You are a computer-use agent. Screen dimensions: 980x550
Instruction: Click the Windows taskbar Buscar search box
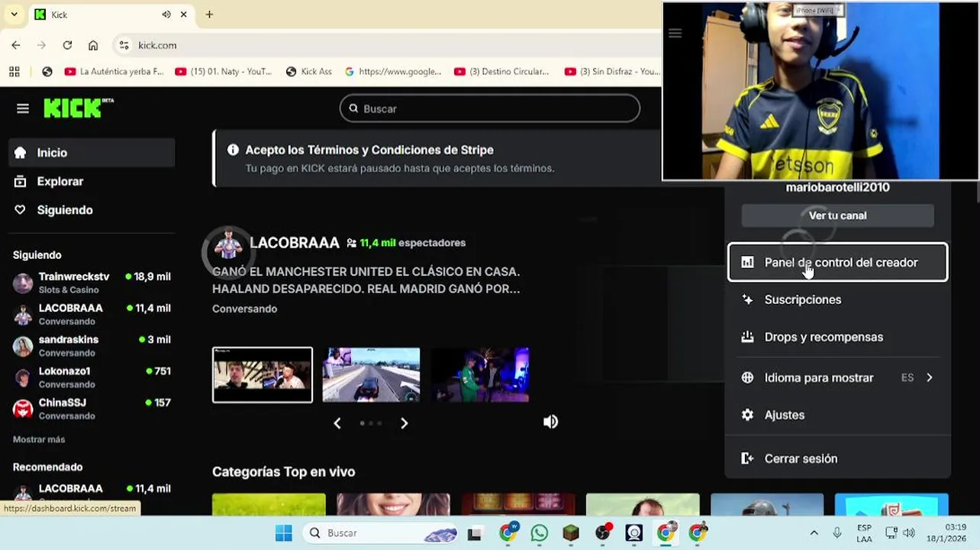(381, 532)
